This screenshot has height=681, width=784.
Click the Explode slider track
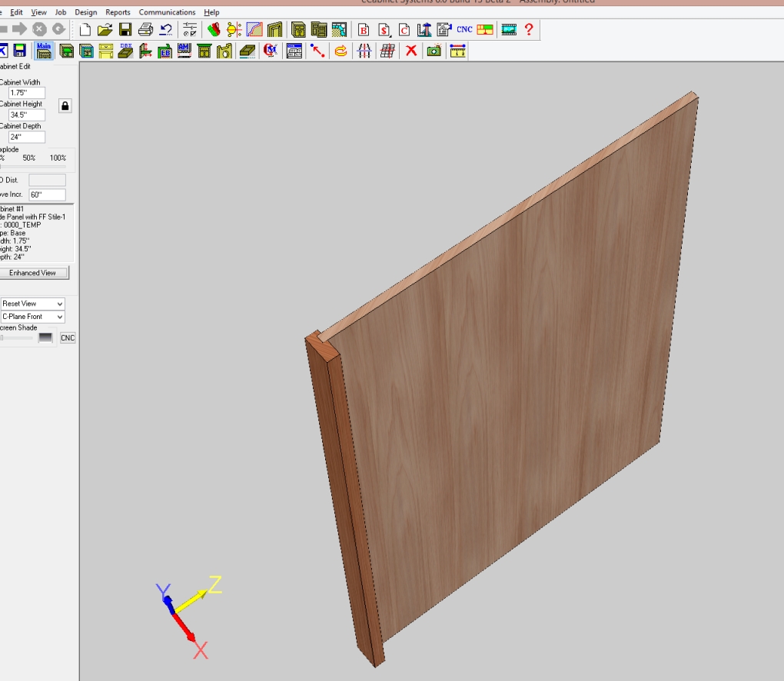coord(33,166)
